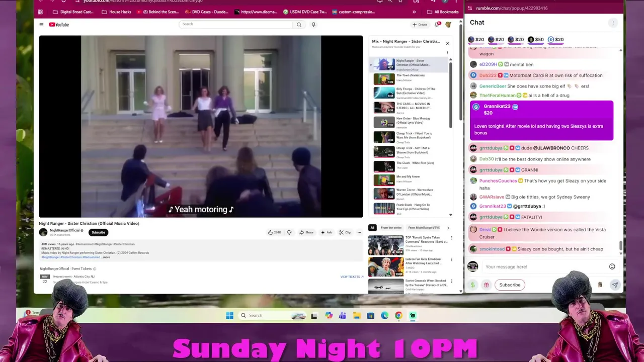Open options for Lebron Fan Gets Emotional video
The image size is (644, 362).
coord(451,260)
